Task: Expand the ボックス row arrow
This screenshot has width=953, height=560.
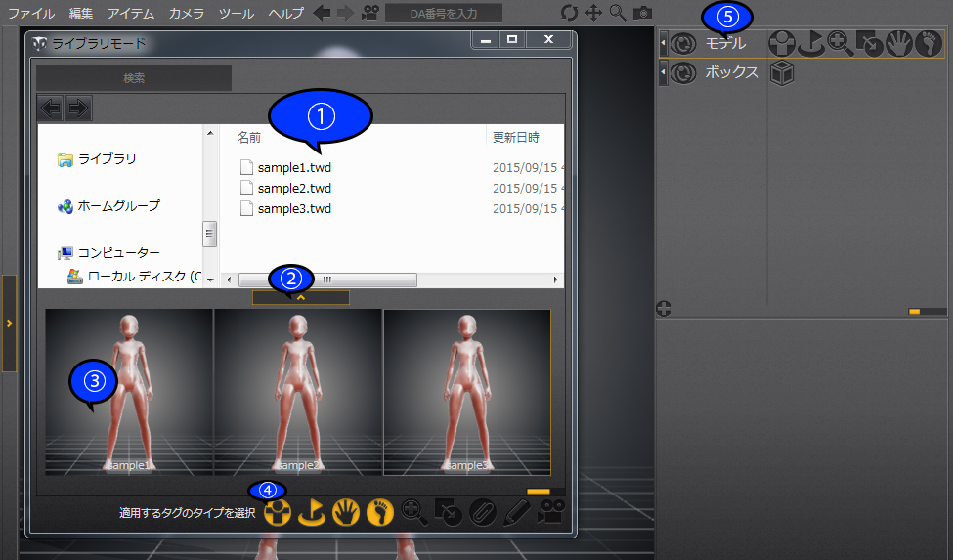Action: (664, 72)
